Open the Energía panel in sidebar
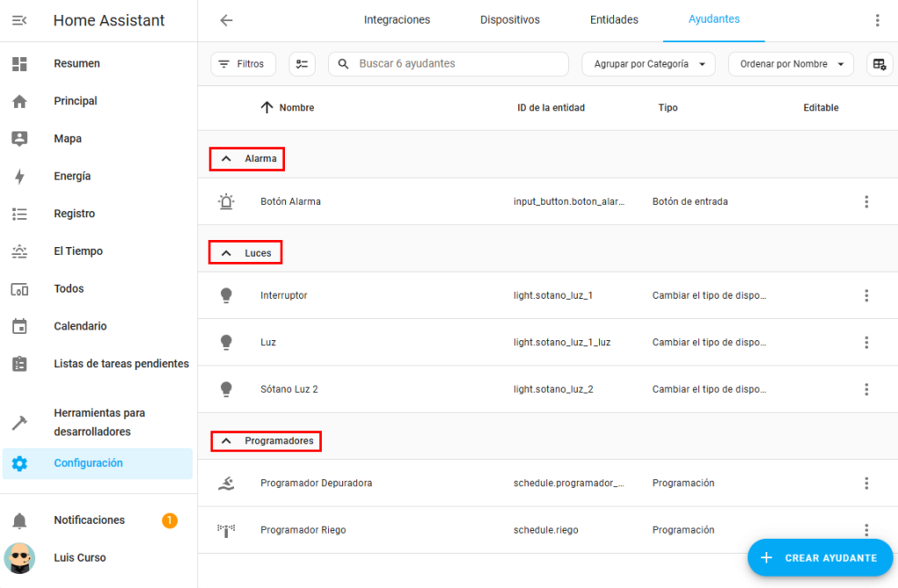Viewport: 898px width, 588px height. click(x=72, y=176)
